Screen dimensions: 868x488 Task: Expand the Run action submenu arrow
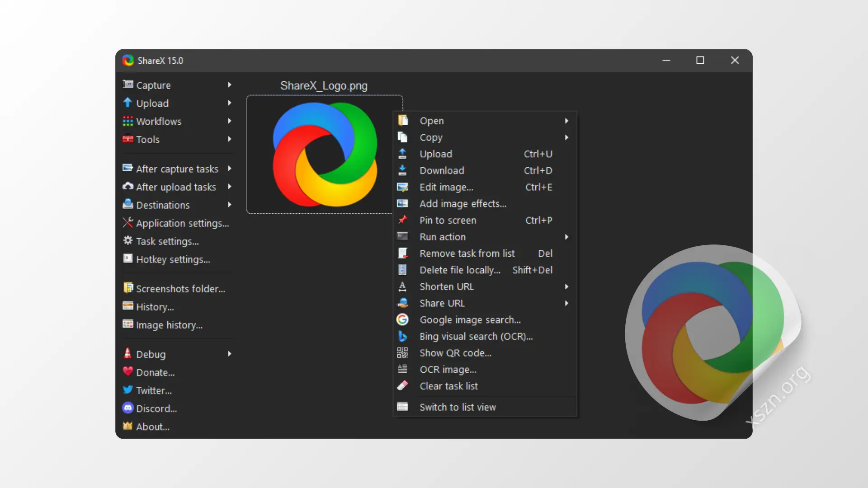566,237
